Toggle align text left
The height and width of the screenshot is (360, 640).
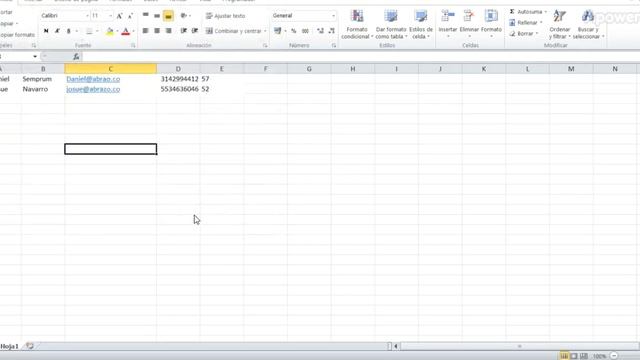click(145, 31)
